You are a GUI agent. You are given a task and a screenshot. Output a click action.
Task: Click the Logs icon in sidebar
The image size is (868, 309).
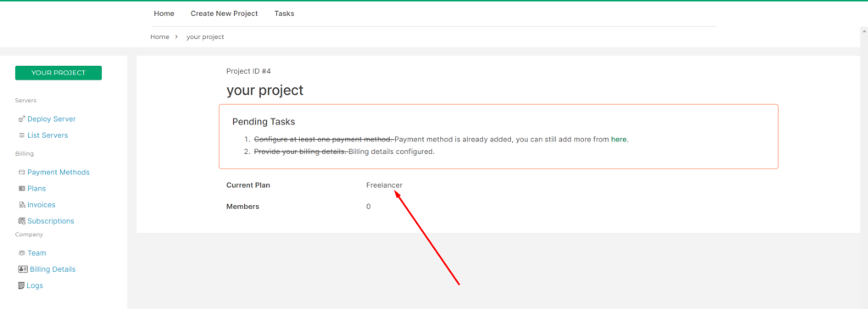tap(21, 286)
